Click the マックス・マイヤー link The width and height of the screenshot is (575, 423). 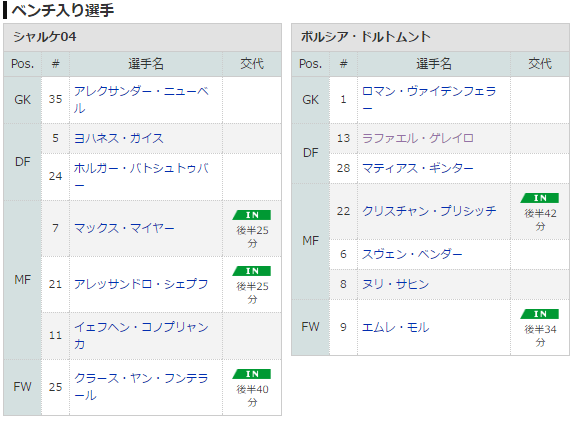[124, 228]
